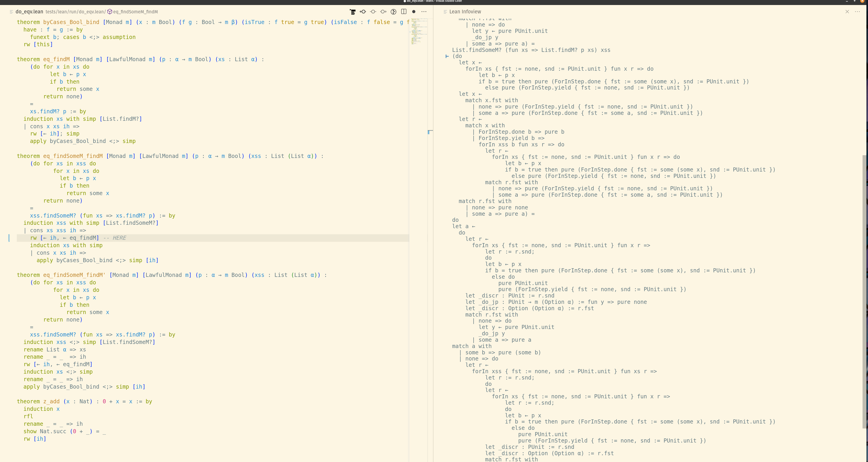Click the navigate-back circle icon in the toolbar
The width and height of the screenshot is (868, 462).
363,12
